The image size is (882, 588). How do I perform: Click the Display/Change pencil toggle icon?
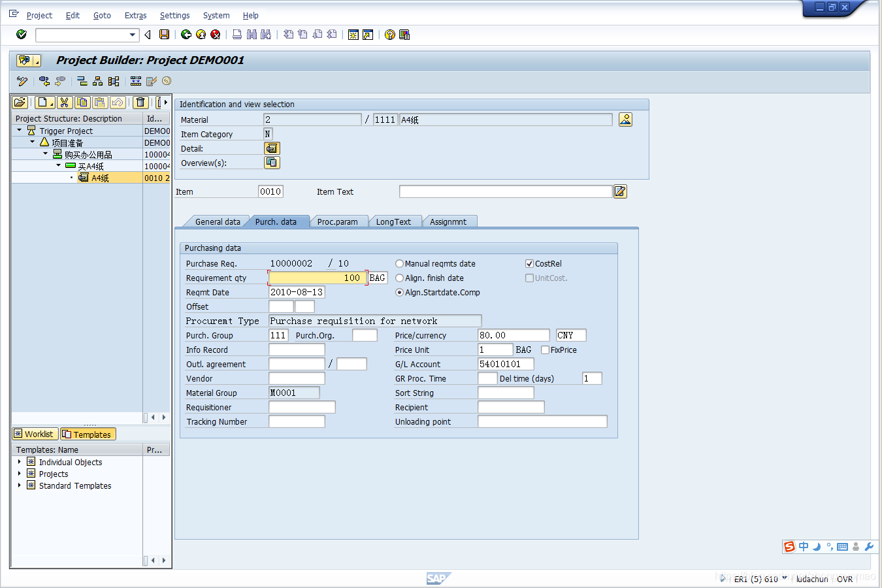[x=22, y=81]
